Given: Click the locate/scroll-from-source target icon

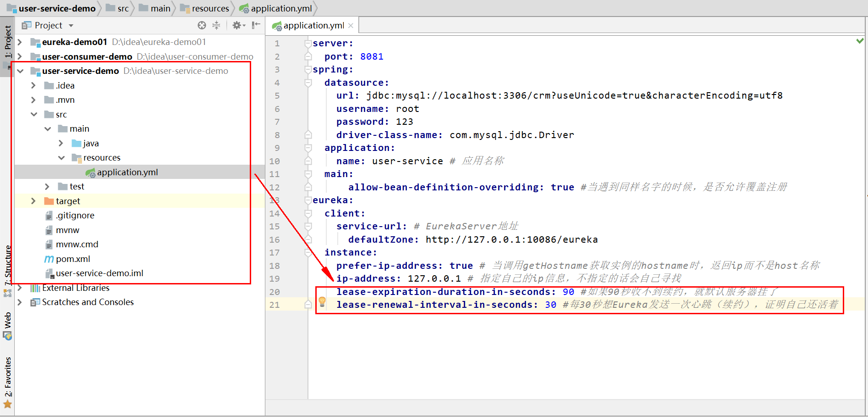Looking at the screenshot, I should 202,25.
